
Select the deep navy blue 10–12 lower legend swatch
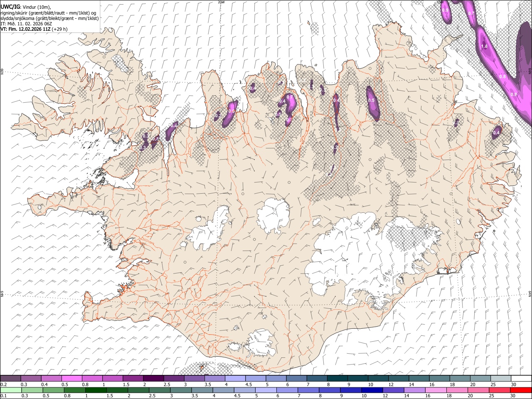(372, 390)
